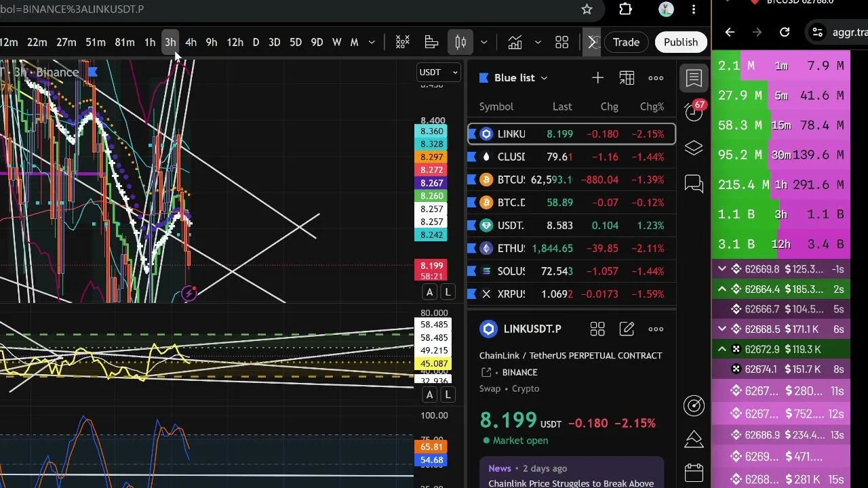The height and width of the screenshot is (488, 868).
Task: Switch to the 12h timeframe
Action: 235,43
